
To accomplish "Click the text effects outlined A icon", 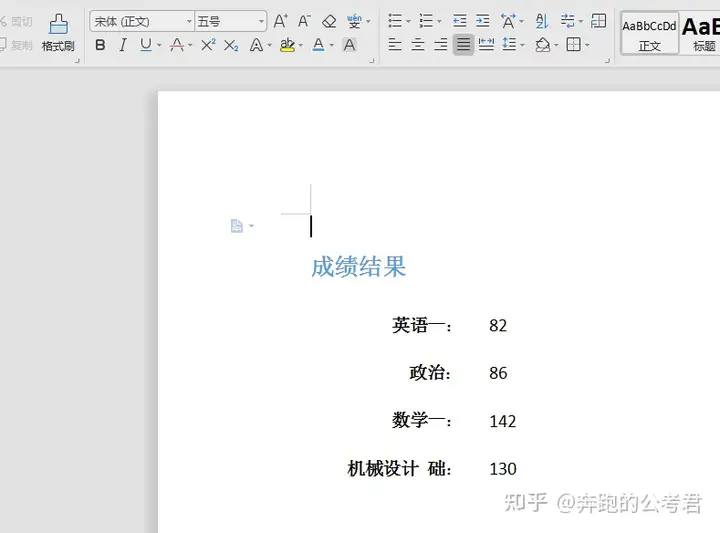I will [x=256, y=45].
